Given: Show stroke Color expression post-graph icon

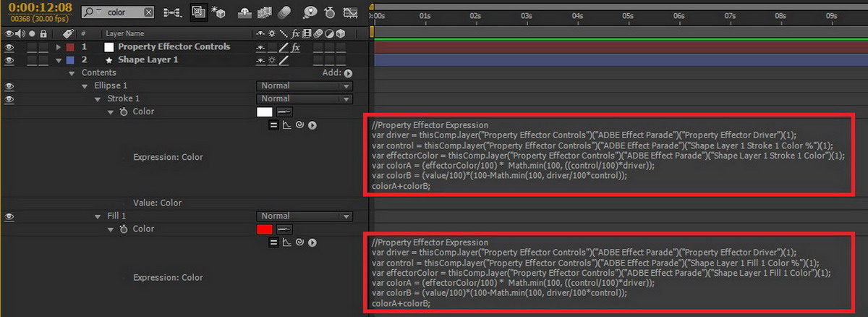Looking at the screenshot, I should click(287, 125).
